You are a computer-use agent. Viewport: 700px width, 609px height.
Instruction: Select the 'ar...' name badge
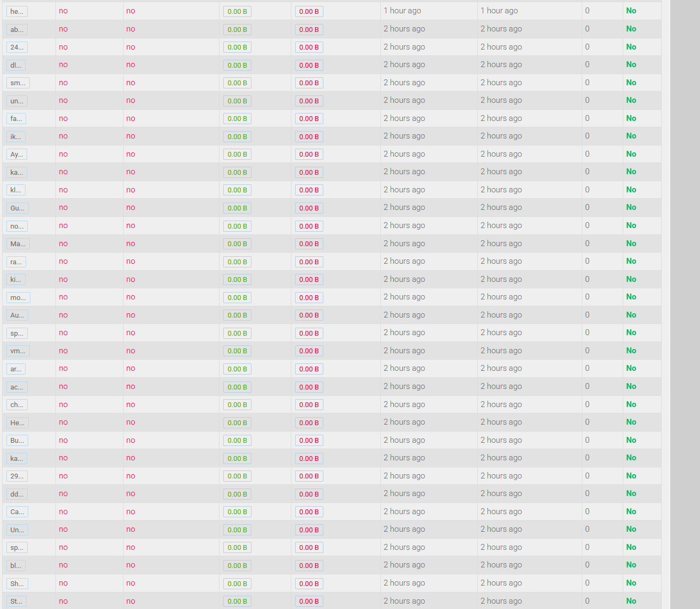pyautogui.click(x=16, y=369)
